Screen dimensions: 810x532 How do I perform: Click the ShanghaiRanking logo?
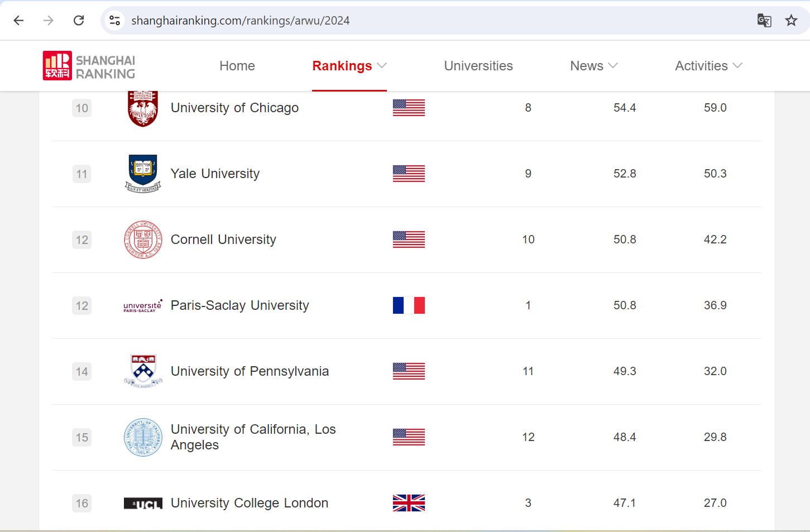coord(89,66)
